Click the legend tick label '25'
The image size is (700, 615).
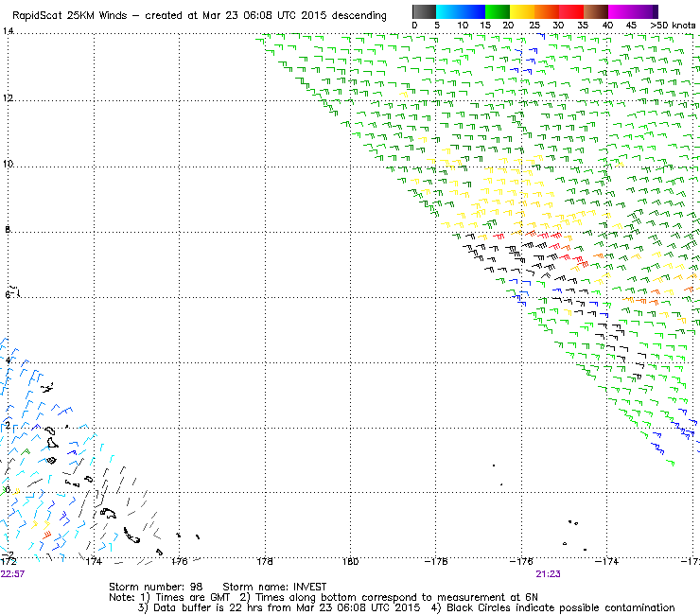[534, 26]
